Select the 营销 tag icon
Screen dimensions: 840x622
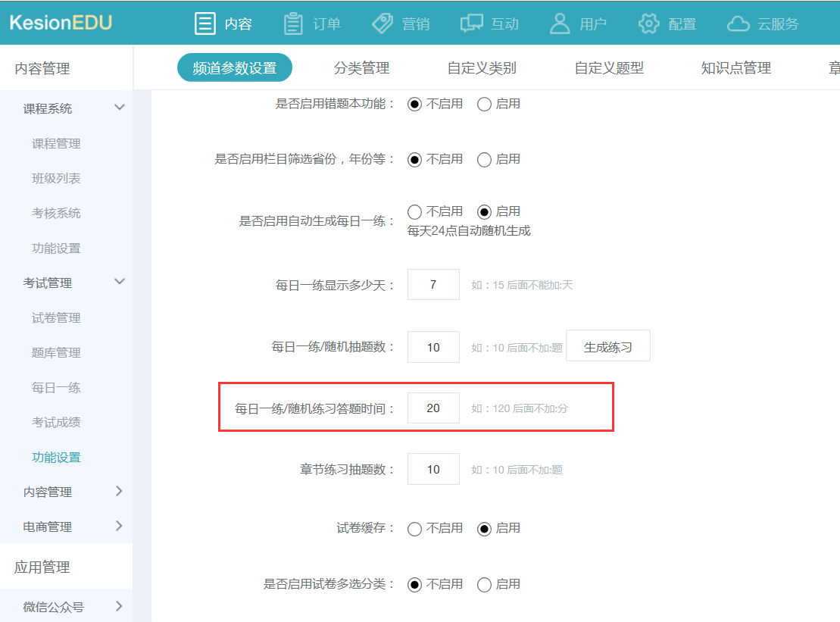[382, 23]
